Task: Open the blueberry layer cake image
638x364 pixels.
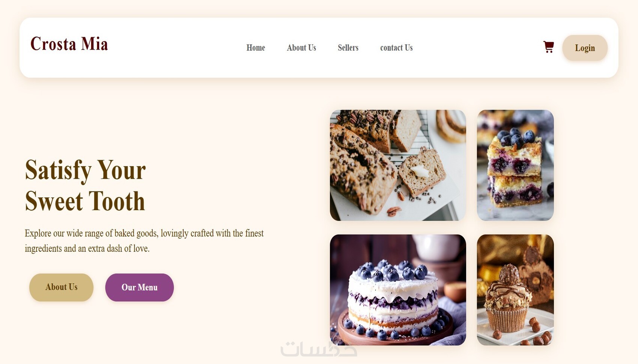Action: [x=398, y=290]
